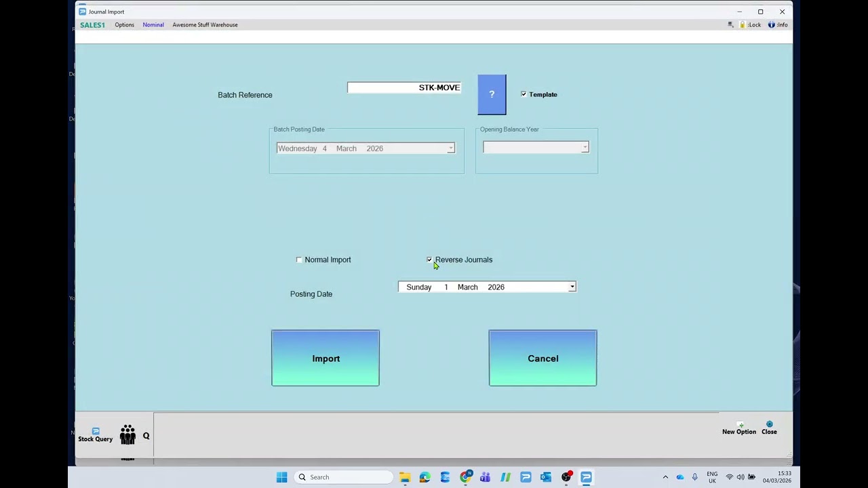868x488 pixels.
Task: Click the people group icon
Action: (x=127, y=435)
